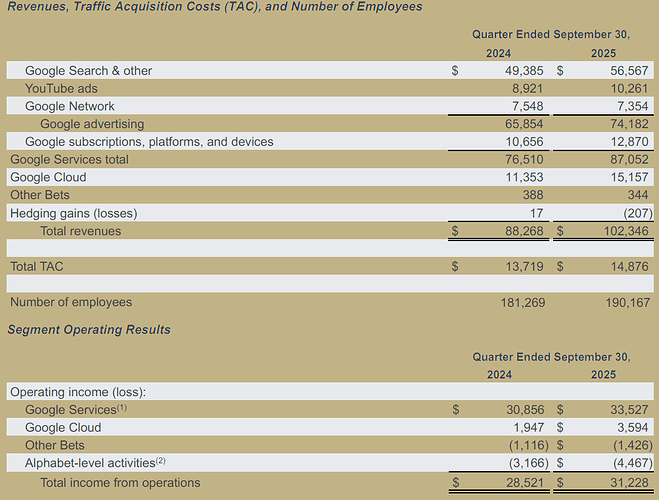The image size is (659, 500).
Task: Click the Total TAC 2024 value 13,719
Action: 524,267
